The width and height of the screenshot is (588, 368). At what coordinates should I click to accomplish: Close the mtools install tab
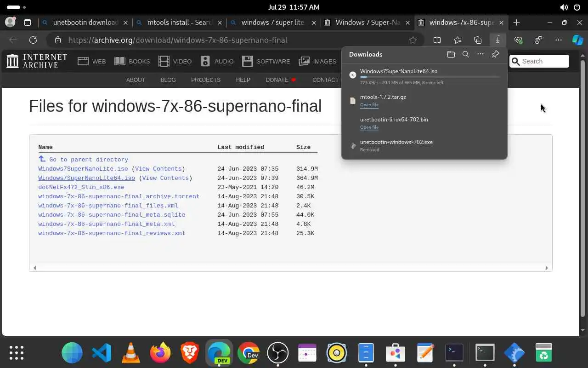[x=220, y=23]
